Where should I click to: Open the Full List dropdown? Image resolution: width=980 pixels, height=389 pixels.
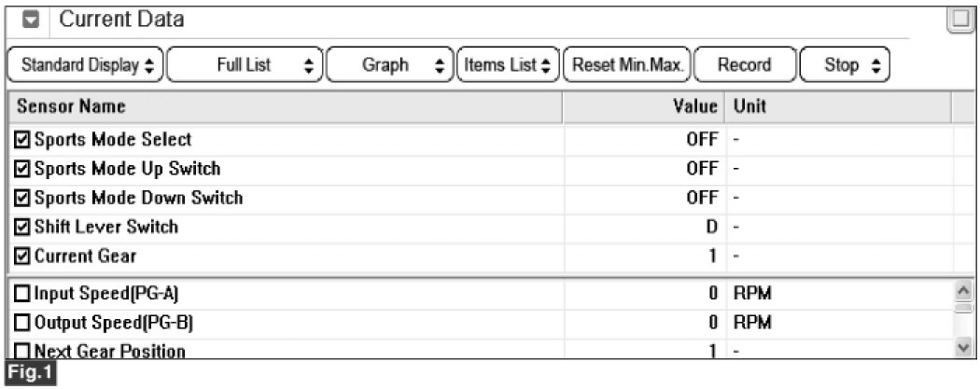[246, 65]
